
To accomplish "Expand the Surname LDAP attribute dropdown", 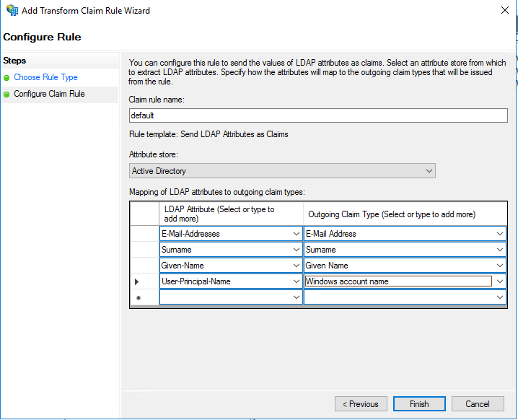I will coord(297,250).
